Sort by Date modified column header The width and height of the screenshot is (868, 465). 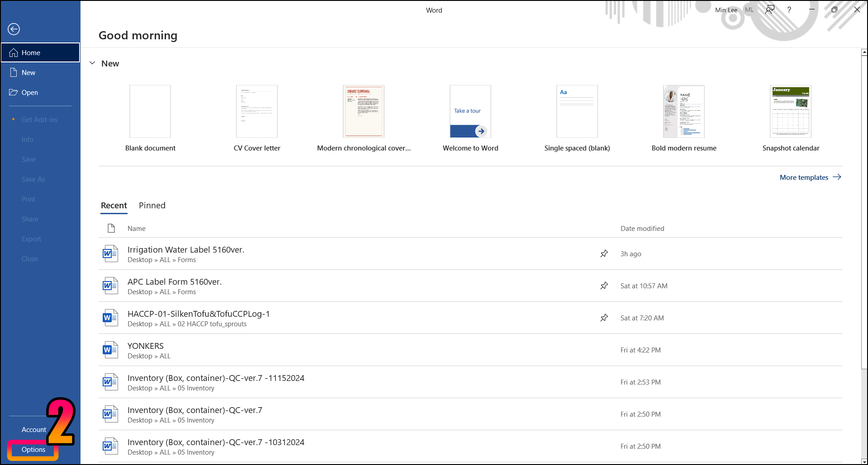pyautogui.click(x=642, y=229)
